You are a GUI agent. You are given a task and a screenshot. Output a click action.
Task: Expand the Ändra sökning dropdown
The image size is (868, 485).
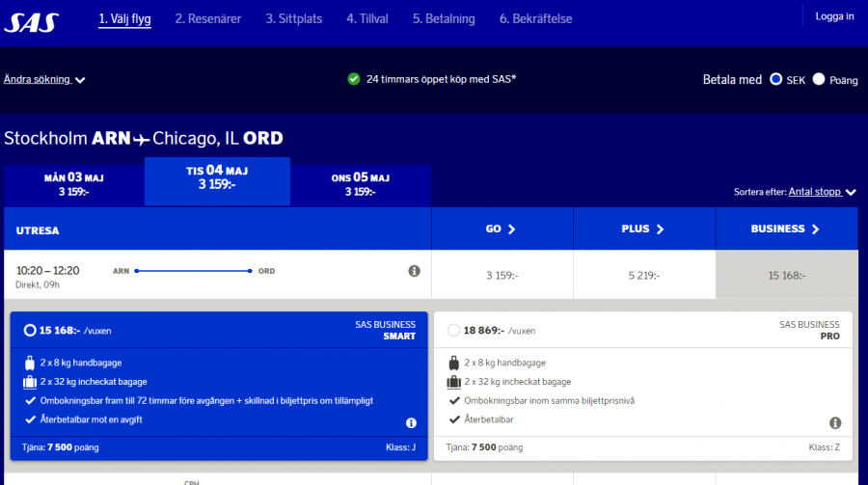[x=44, y=80]
